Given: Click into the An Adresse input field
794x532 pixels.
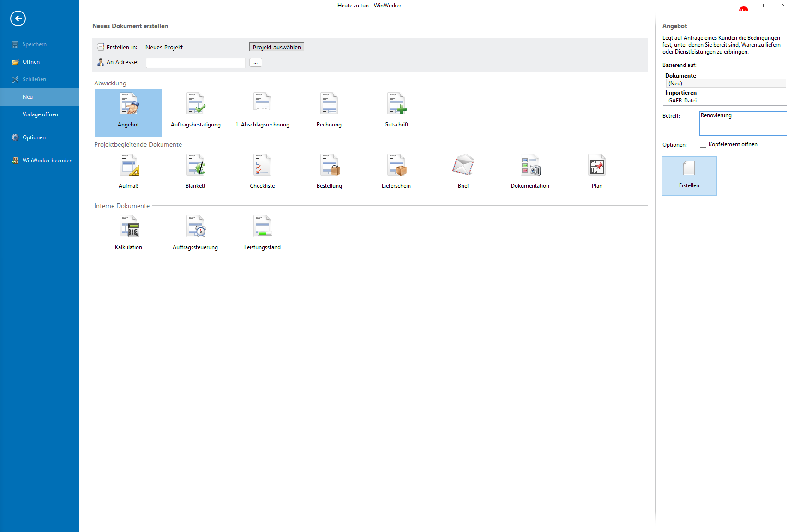Looking at the screenshot, I should click(195, 63).
